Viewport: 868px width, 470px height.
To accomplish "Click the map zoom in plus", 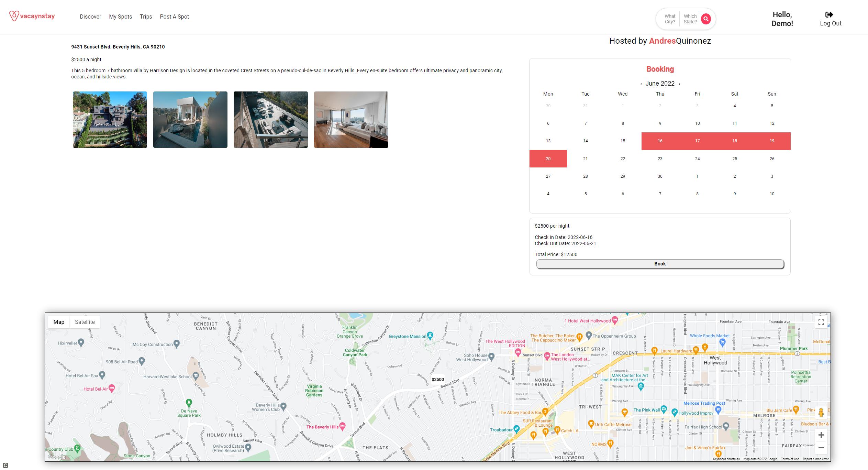I will tap(821, 435).
